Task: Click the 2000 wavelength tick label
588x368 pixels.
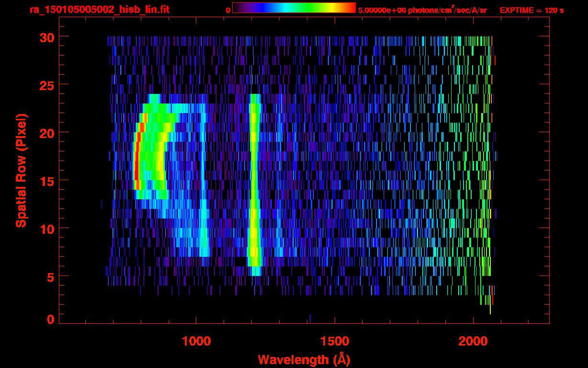Action: (473, 341)
